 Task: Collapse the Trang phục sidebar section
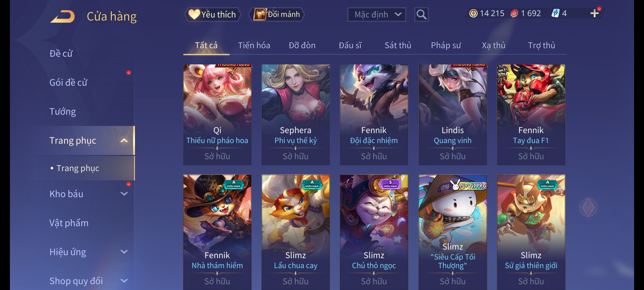124,140
